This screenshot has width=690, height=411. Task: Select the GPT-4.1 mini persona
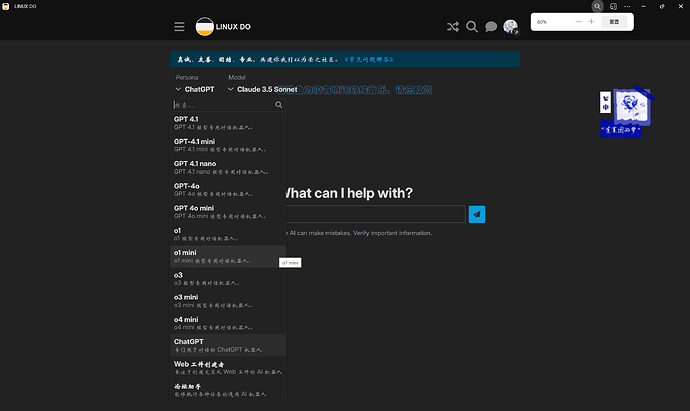coord(228,145)
